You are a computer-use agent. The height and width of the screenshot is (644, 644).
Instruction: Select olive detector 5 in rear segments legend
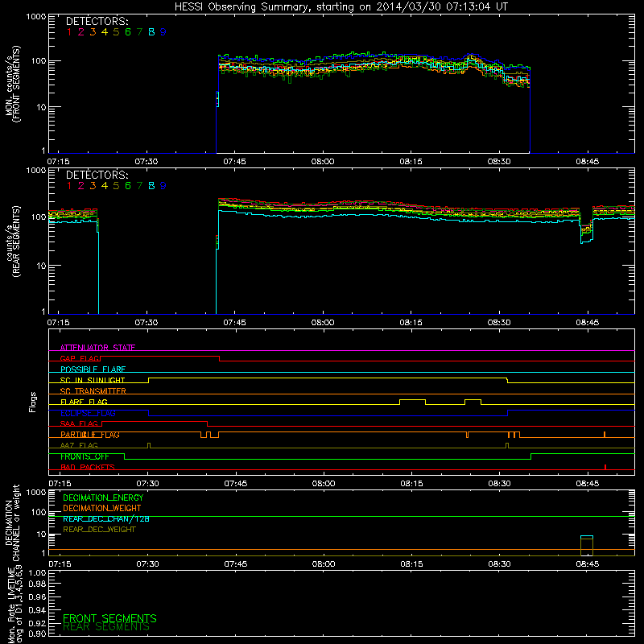tap(116, 186)
